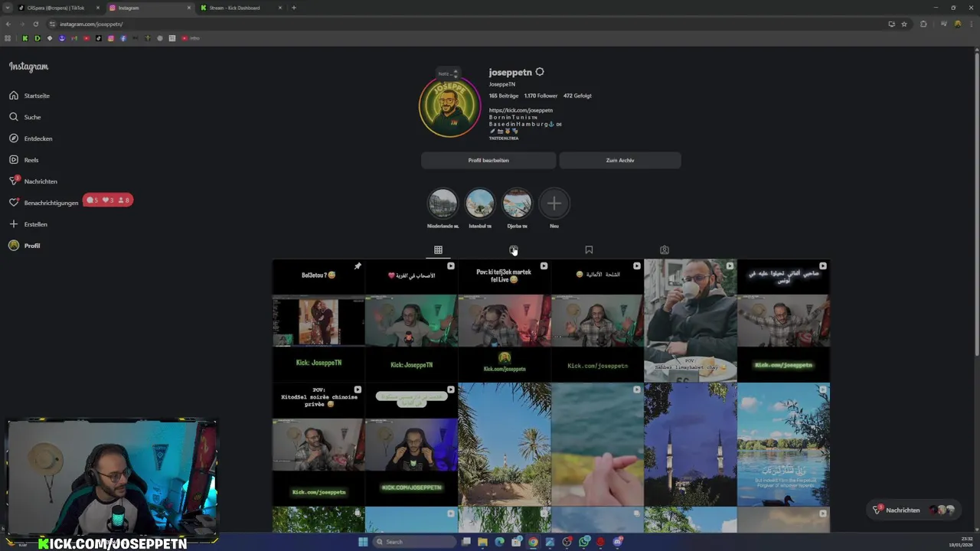Viewport: 980px width, 551px height.
Task: Select the saved bookmarks tab
Action: 589,250
